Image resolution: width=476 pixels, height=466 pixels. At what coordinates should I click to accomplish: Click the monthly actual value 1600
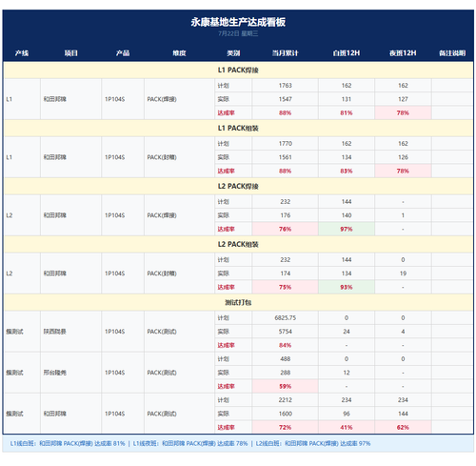(285, 414)
